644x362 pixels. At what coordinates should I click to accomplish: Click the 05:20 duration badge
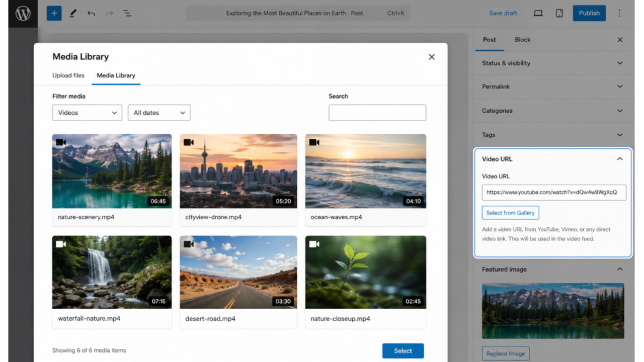click(284, 201)
